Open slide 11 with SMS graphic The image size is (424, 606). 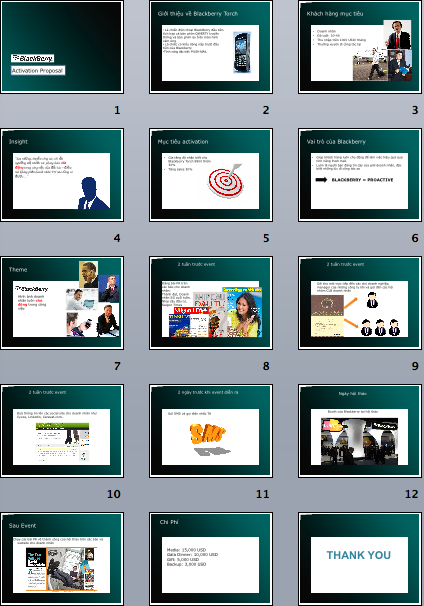click(x=211, y=431)
